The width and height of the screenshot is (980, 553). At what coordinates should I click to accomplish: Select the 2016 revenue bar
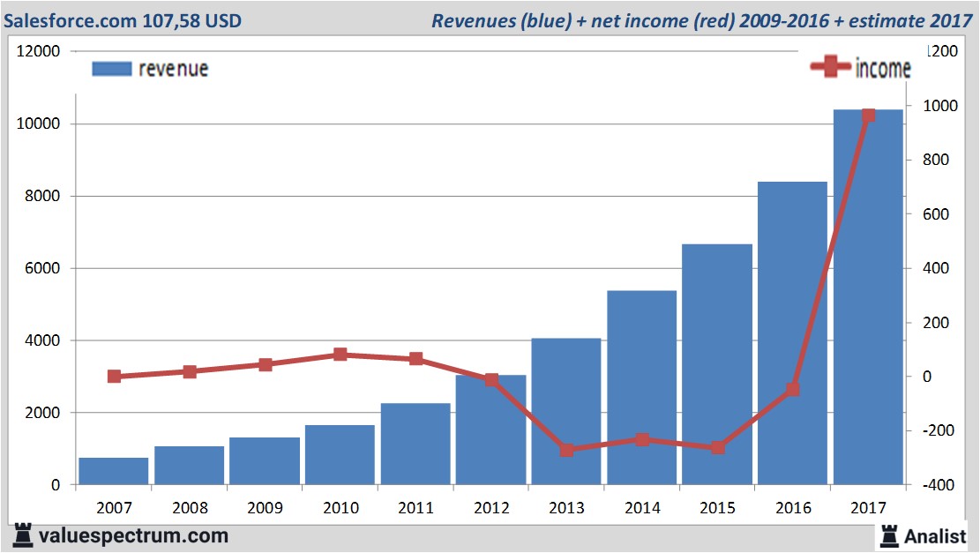[x=792, y=333]
